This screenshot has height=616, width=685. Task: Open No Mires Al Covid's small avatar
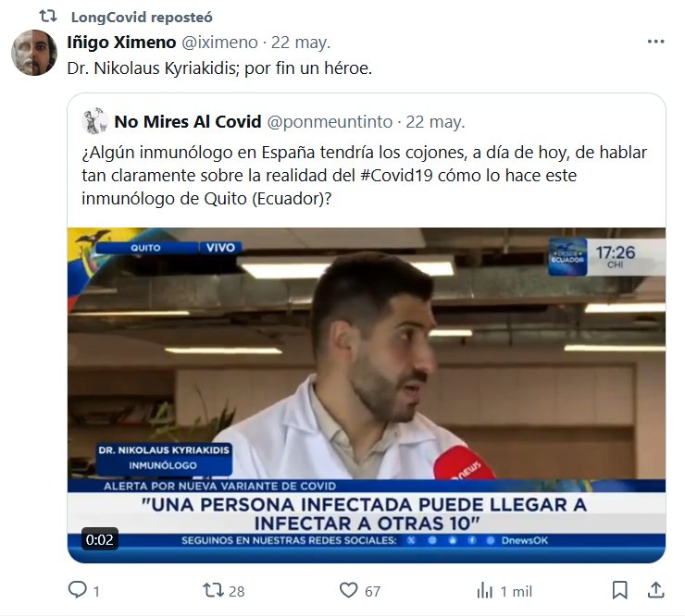pos(94,121)
